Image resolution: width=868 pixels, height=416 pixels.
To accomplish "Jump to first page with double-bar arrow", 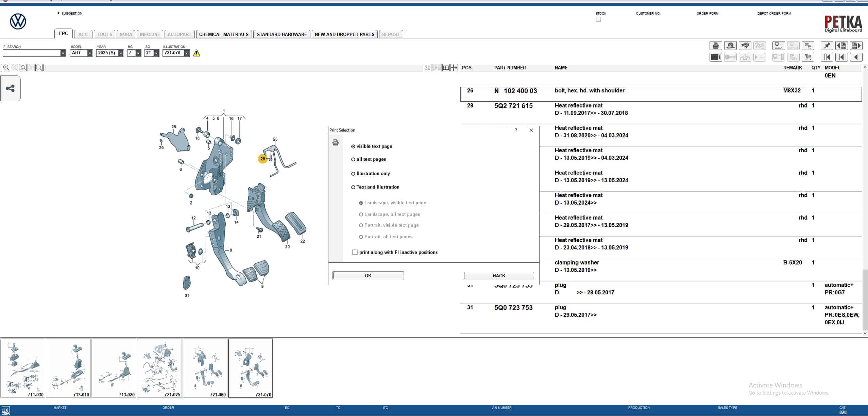I will pos(827,57).
